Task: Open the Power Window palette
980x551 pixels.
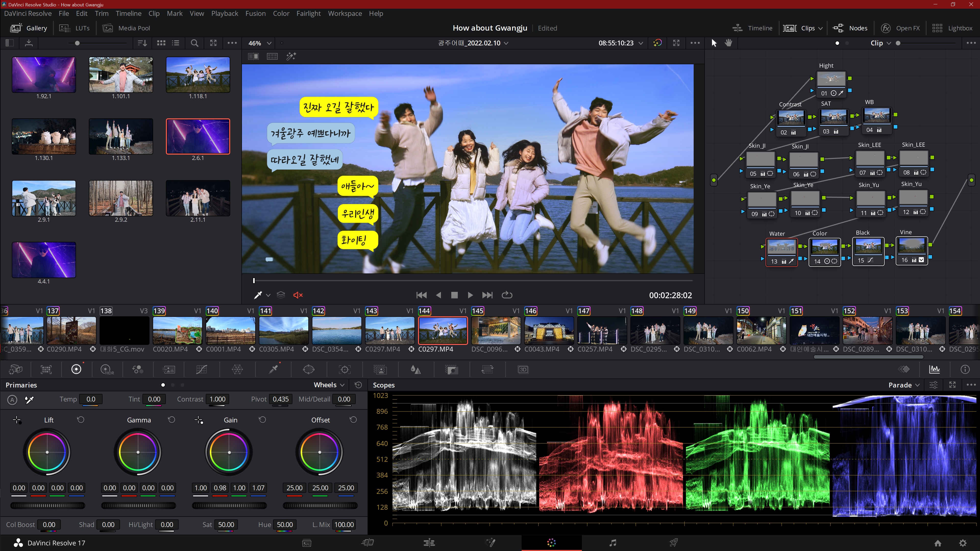Action: (309, 369)
